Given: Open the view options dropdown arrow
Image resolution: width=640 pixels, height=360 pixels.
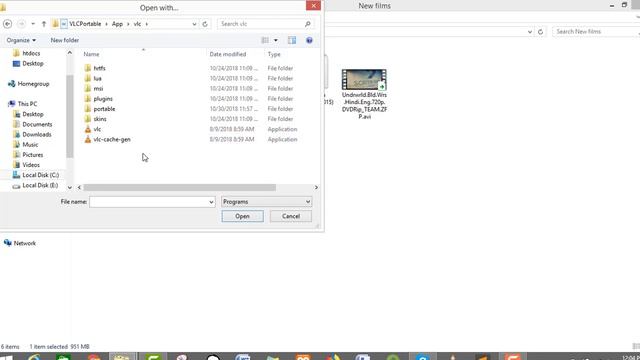Looking at the screenshot, I should click(276, 40).
